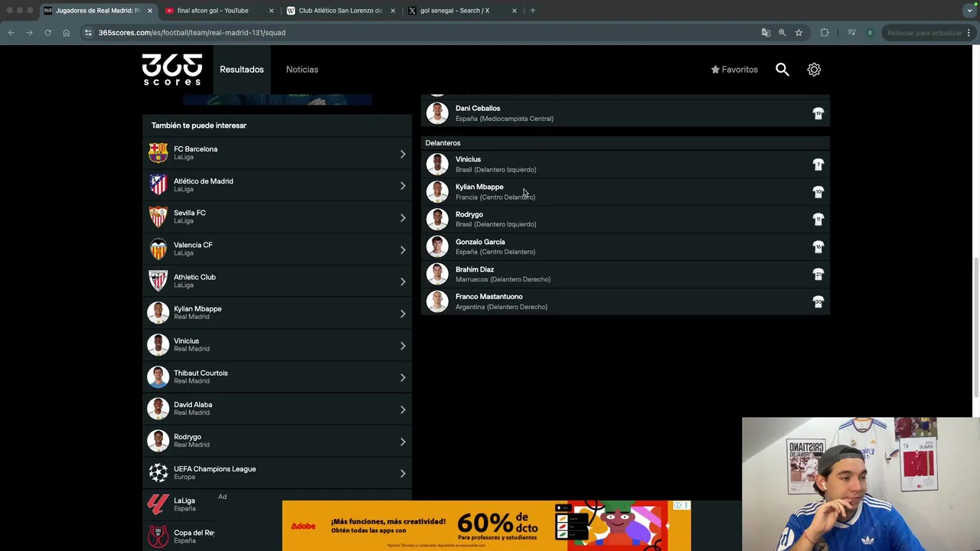Screen dimensions: 980x551
Task: Expand the Sevilla FC row chevron
Action: (x=403, y=218)
